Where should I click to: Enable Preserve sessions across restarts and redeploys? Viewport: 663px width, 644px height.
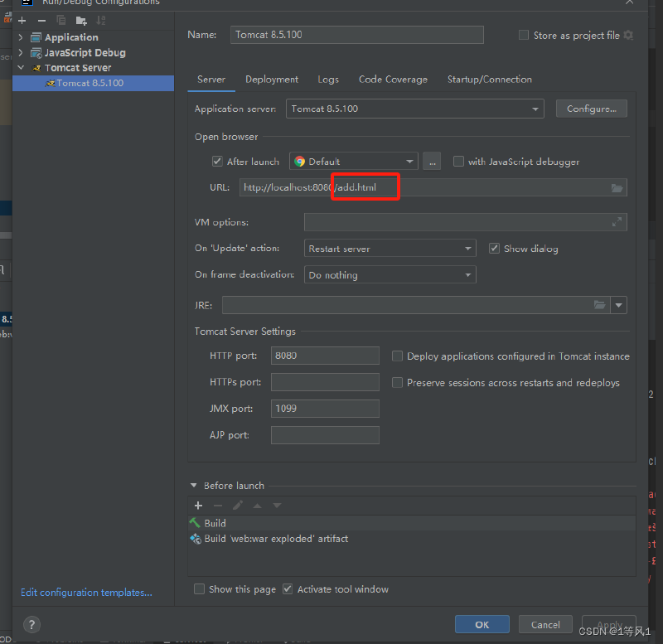[397, 383]
